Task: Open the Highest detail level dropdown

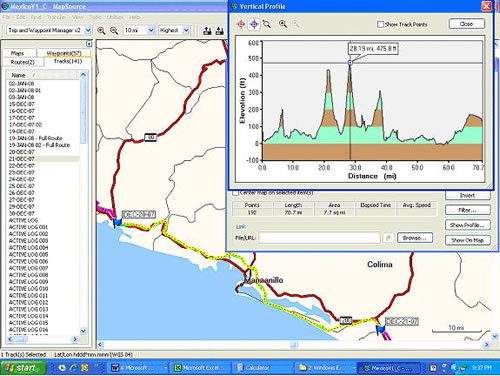Action: point(186,30)
